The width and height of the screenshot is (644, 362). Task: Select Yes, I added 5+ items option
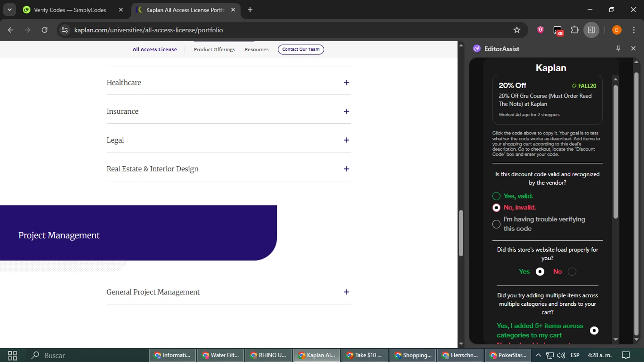[x=594, y=330]
